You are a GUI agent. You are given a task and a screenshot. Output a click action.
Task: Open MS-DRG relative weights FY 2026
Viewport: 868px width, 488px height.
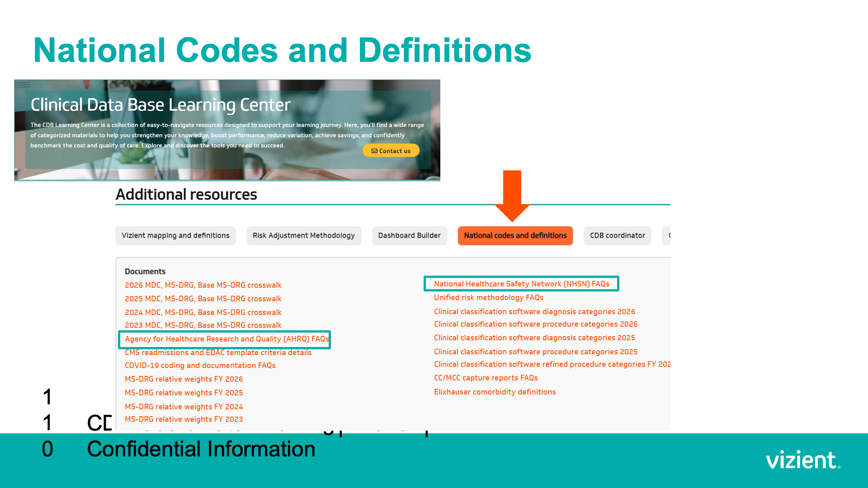(184, 379)
